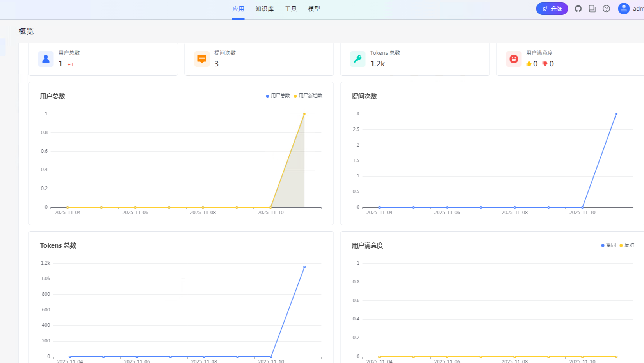Click the 升级 upgrade button
644x363 pixels.
[551, 8]
